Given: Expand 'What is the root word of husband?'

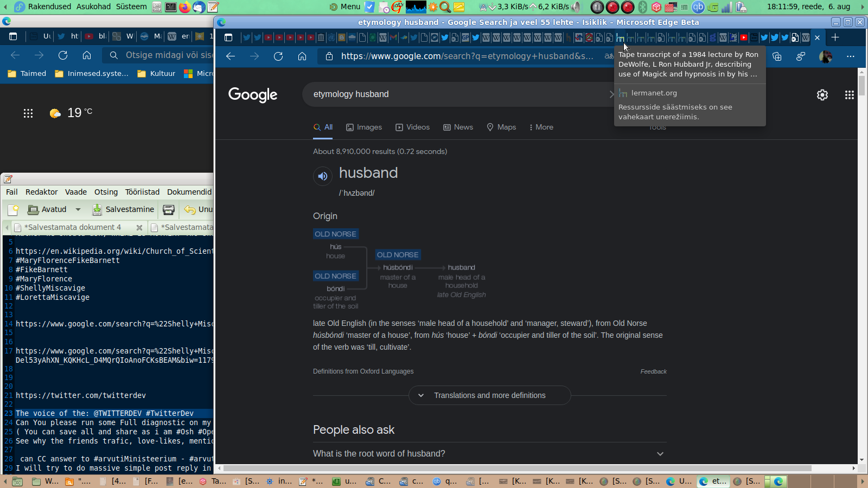Looking at the screenshot, I should click(x=490, y=454).
